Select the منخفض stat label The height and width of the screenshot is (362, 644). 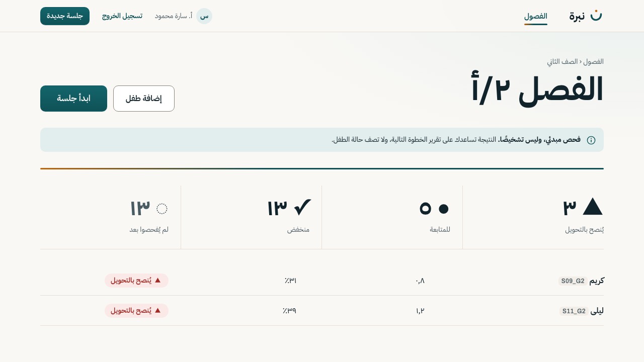(298, 230)
